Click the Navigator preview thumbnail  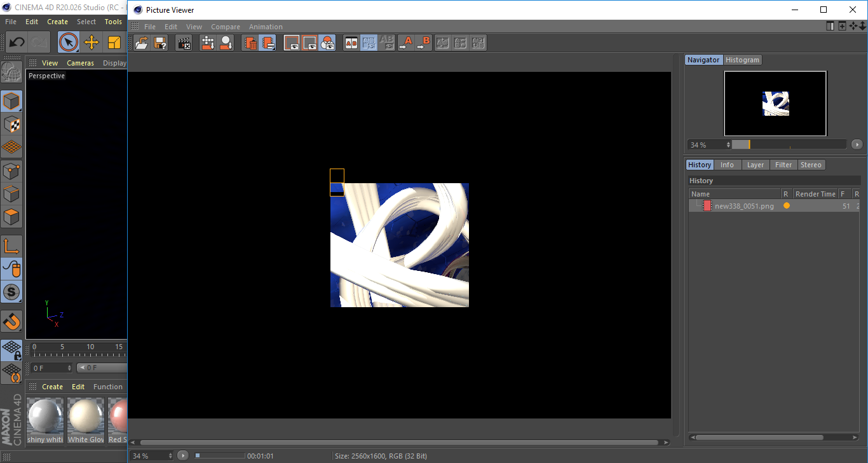(x=775, y=103)
